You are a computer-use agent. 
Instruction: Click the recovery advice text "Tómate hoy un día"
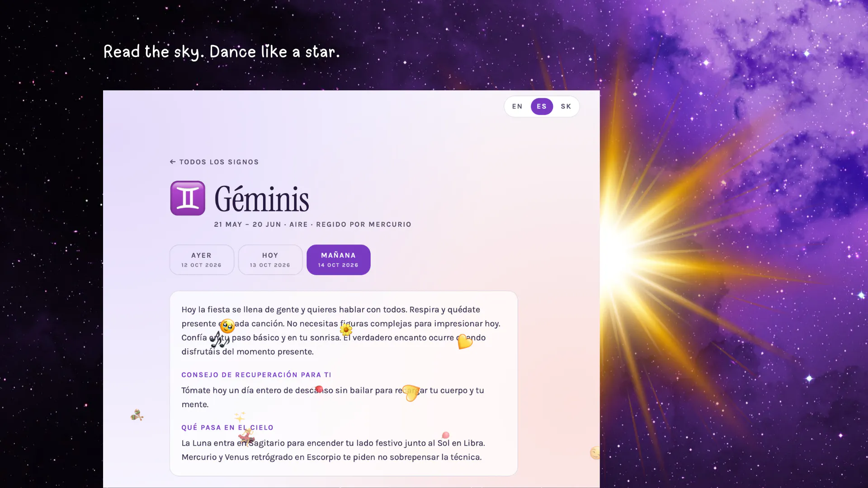point(333,397)
